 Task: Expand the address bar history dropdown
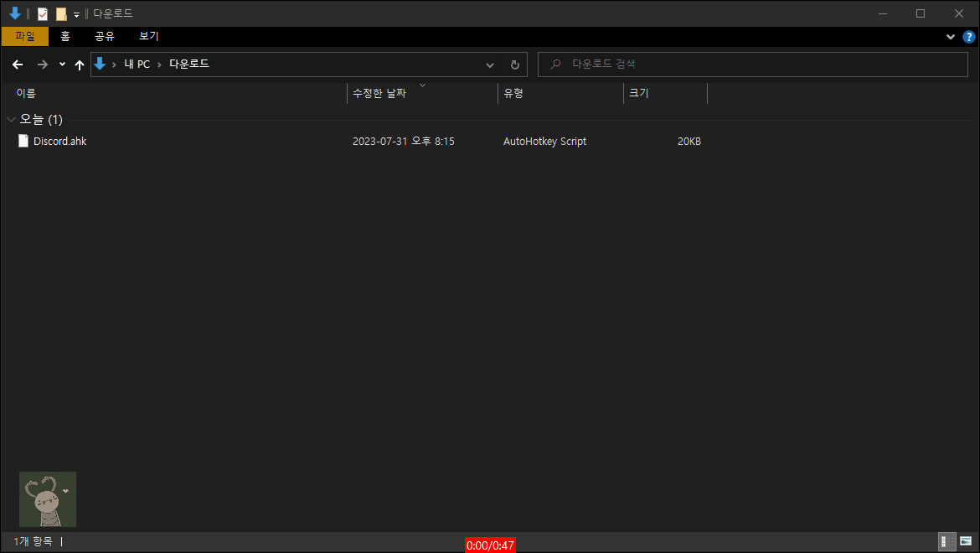[x=490, y=65]
